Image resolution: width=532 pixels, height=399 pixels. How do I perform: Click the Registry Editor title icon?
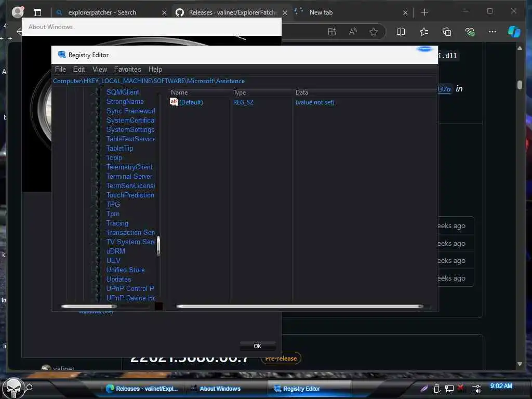pos(62,55)
